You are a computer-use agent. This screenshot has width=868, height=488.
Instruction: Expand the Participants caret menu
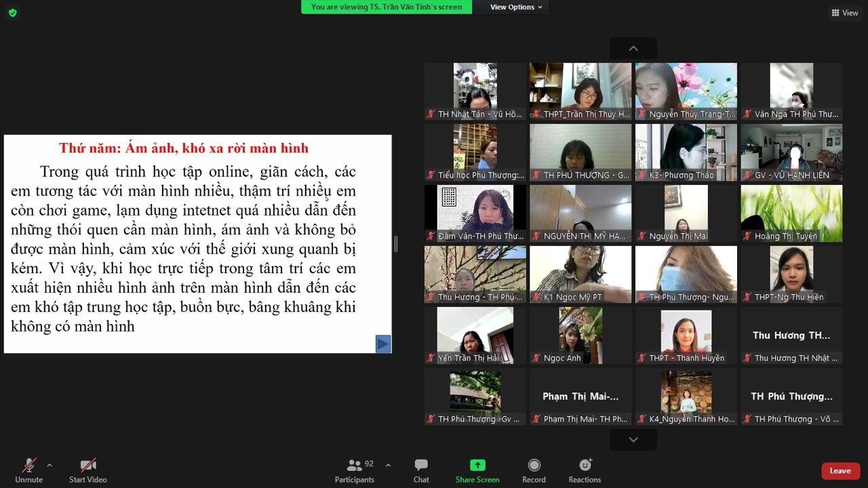pyautogui.click(x=388, y=465)
